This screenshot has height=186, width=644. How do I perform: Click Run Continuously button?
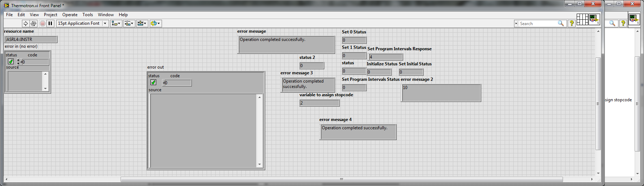click(33, 23)
